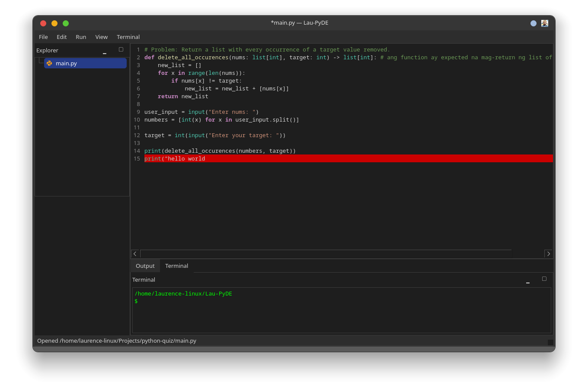The image size is (588, 389).
Task: Minimize the Terminal panel with underscore icon
Action: pyautogui.click(x=528, y=283)
